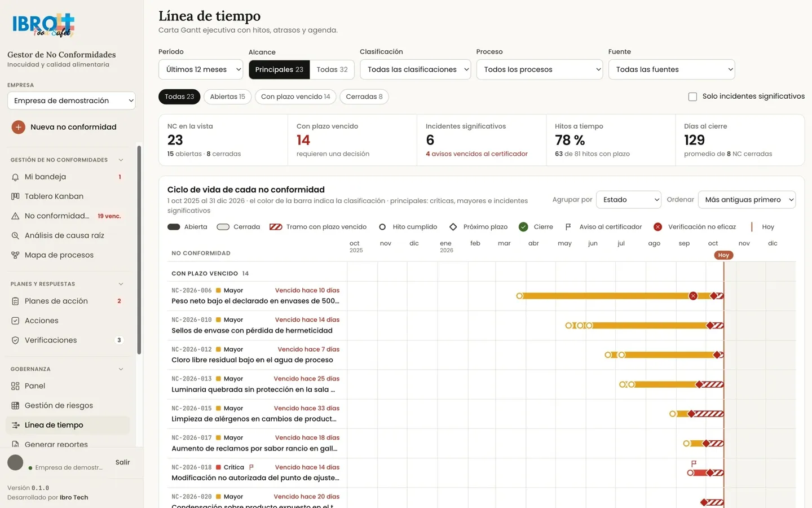Click the magnifier icon for Análisis de causa raíz

pos(15,236)
